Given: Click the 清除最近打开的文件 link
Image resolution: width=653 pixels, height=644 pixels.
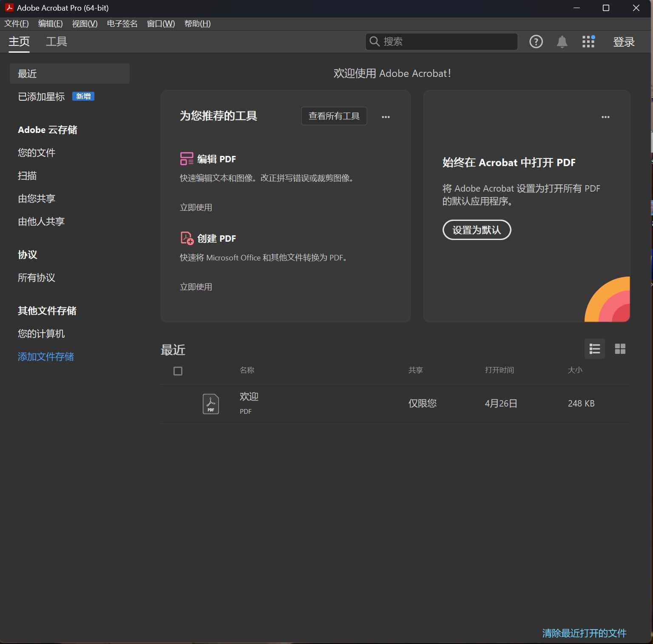Looking at the screenshot, I should (x=584, y=633).
